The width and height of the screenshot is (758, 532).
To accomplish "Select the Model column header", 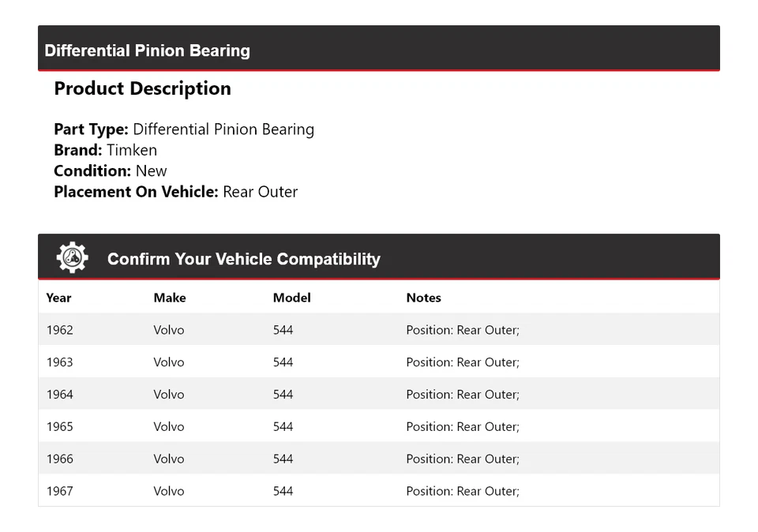I will (292, 298).
